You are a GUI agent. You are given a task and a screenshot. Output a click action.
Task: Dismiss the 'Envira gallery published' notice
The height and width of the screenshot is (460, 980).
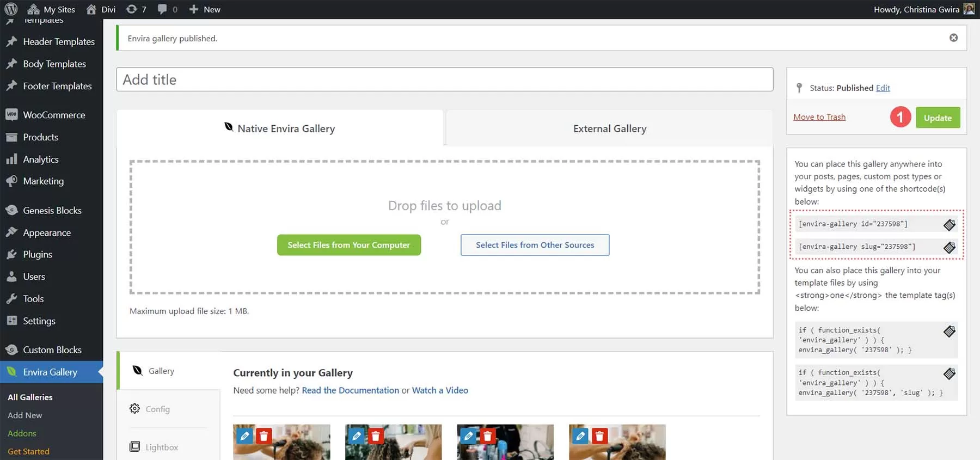953,38
